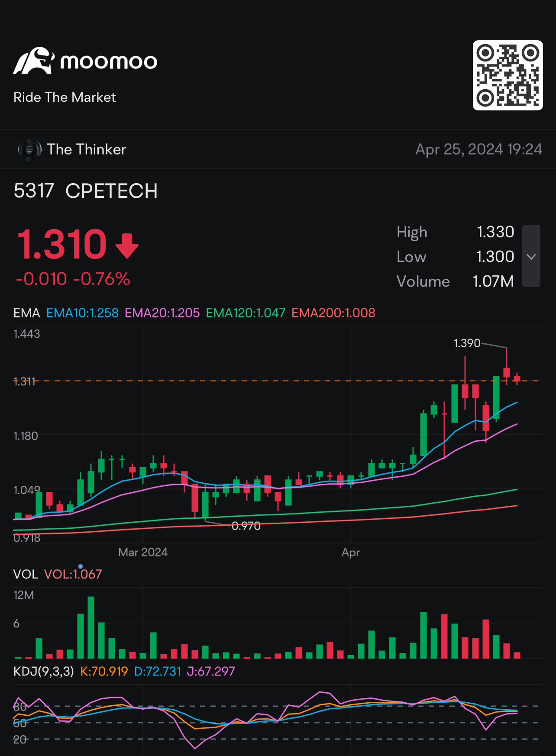Click the 1.390 high marker on chart
556x756 pixels.
tap(467, 343)
